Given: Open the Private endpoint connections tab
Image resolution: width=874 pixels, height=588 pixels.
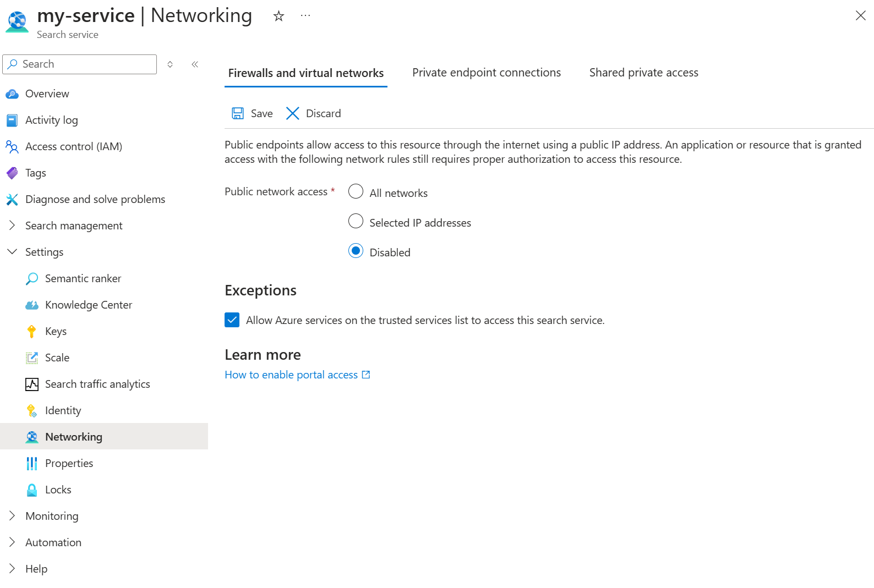Looking at the screenshot, I should tap(487, 73).
